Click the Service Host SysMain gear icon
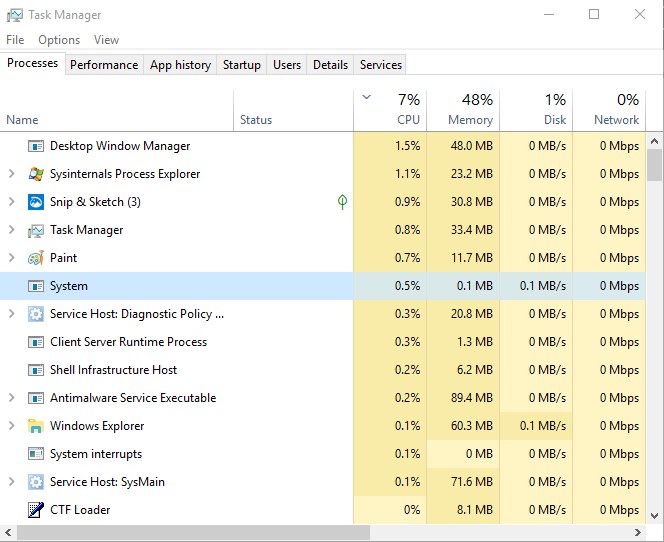Viewport: 664px width, 542px height. point(36,482)
